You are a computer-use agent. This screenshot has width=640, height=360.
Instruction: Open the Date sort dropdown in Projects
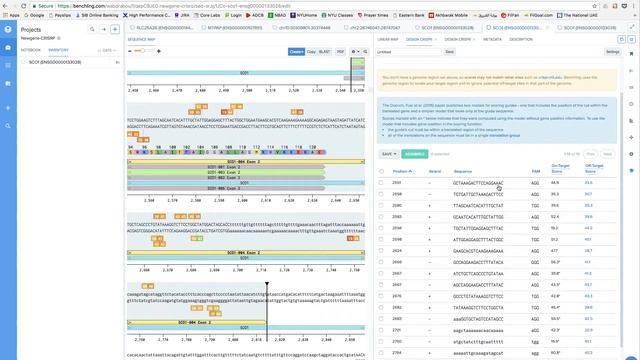tap(107, 50)
